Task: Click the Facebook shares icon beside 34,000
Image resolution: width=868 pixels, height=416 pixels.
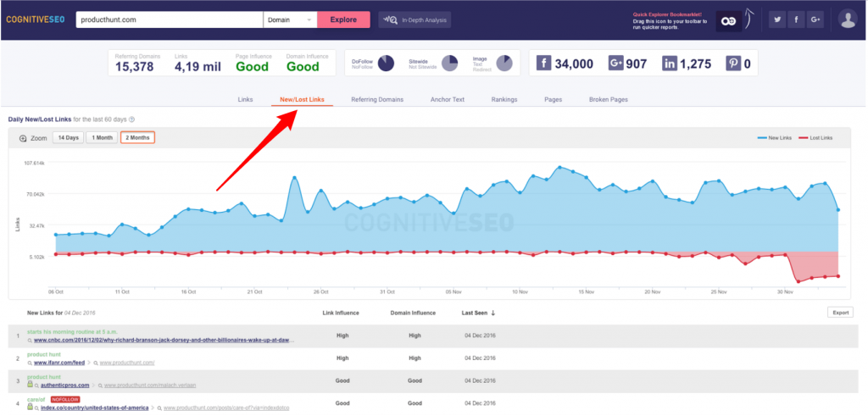Action: [543, 64]
